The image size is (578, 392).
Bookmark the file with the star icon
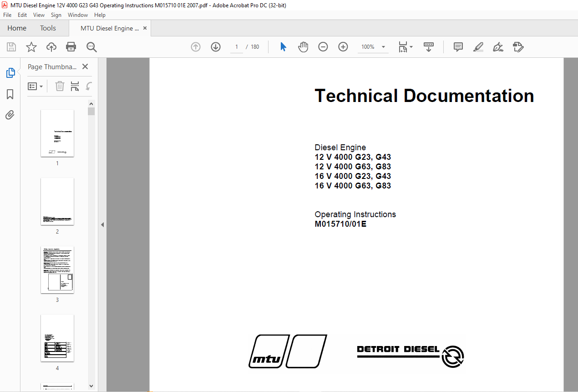pos(31,47)
